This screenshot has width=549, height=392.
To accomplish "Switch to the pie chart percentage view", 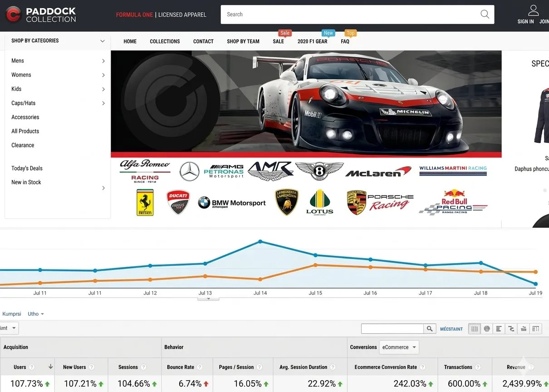I will tap(487, 329).
